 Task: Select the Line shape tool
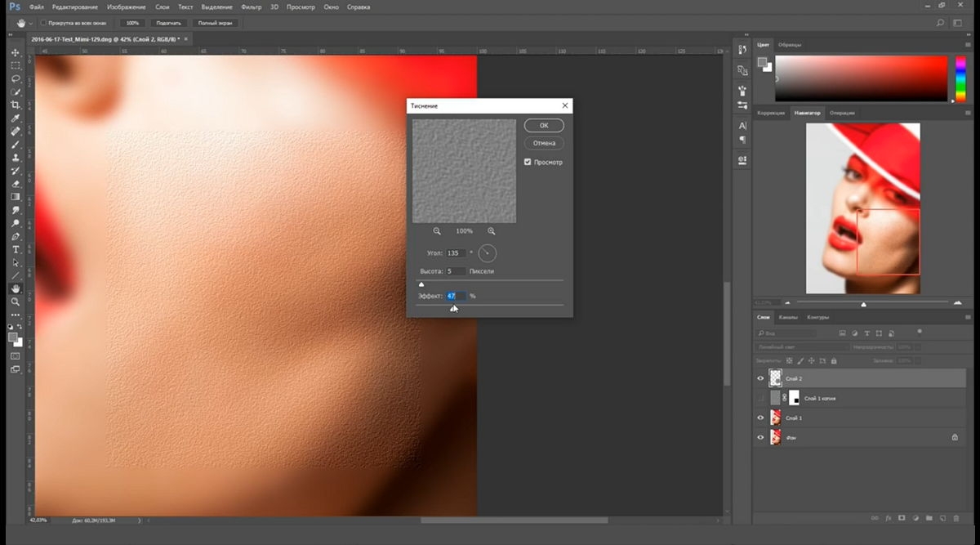point(16,275)
